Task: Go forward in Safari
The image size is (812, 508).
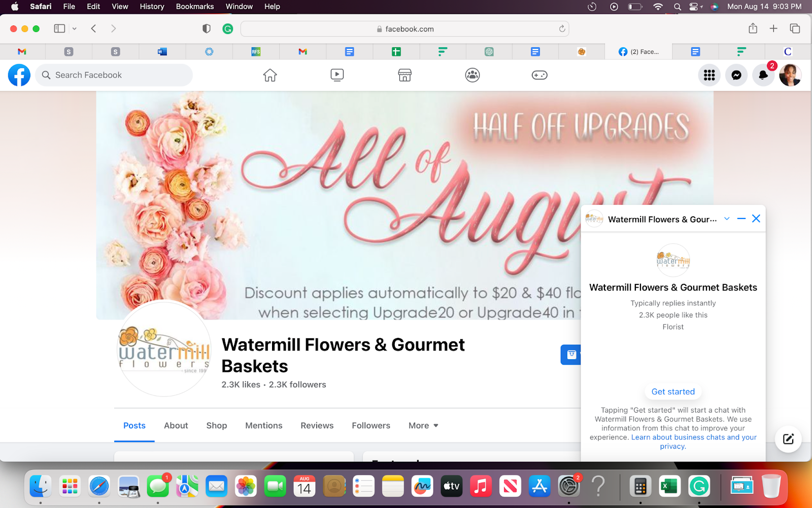Action: pyautogui.click(x=113, y=28)
